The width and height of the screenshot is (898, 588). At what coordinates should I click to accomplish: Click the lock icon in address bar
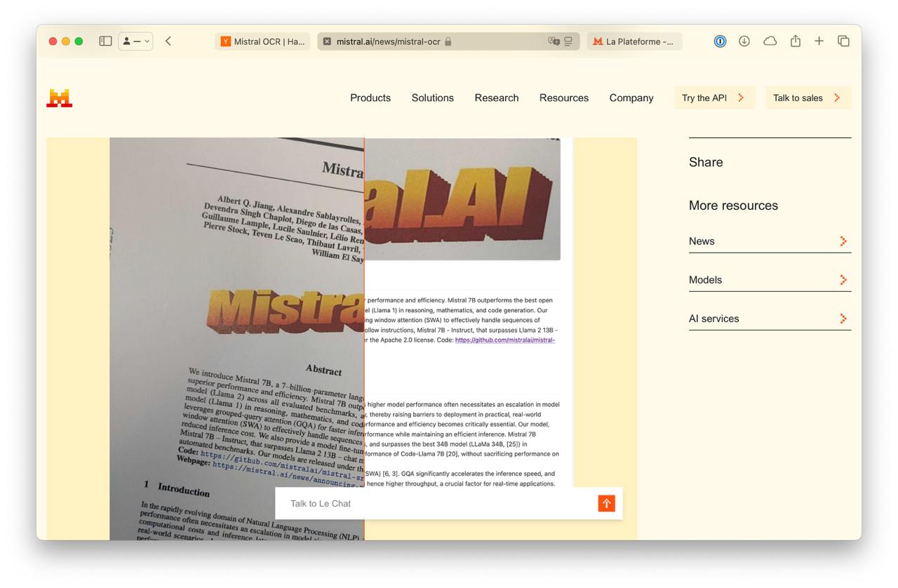pyautogui.click(x=448, y=41)
